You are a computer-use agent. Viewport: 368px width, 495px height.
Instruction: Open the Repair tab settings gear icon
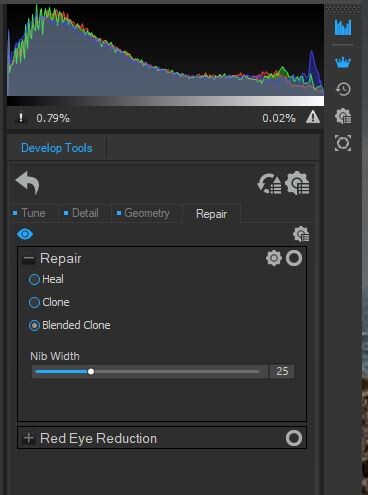[x=301, y=234]
